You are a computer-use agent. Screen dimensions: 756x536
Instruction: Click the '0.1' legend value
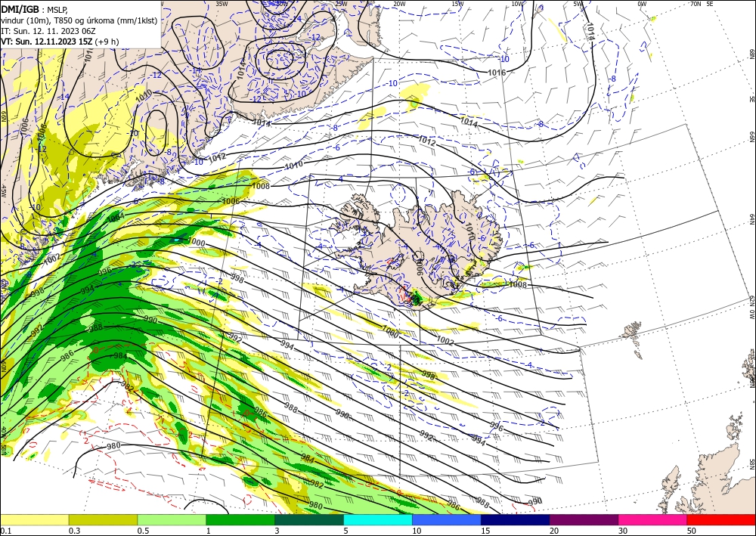pyautogui.click(x=5, y=531)
